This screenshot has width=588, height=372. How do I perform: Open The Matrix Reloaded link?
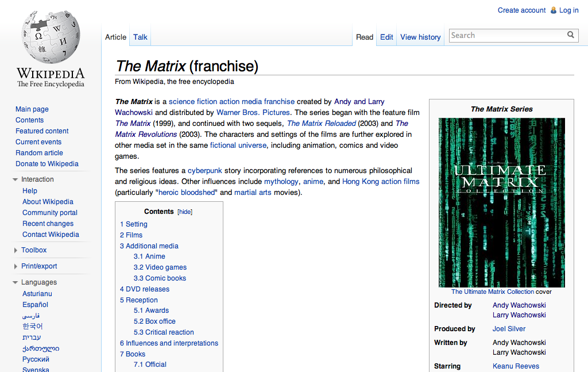point(322,123)
